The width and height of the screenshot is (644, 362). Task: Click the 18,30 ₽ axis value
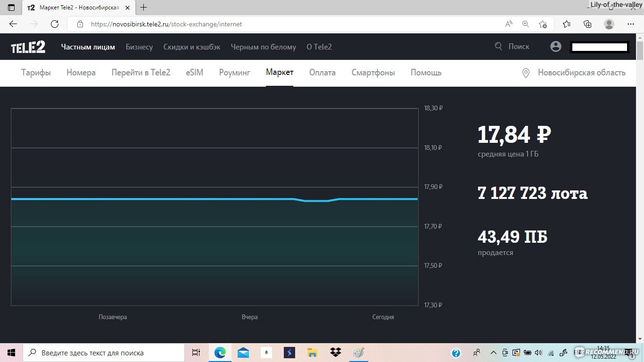(433, 108)
